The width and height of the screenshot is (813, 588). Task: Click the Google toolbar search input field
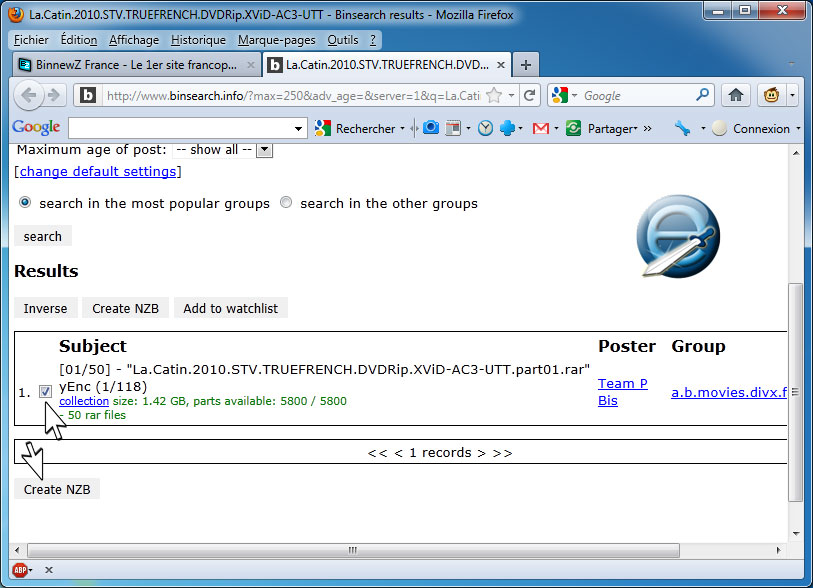[180, 128]
